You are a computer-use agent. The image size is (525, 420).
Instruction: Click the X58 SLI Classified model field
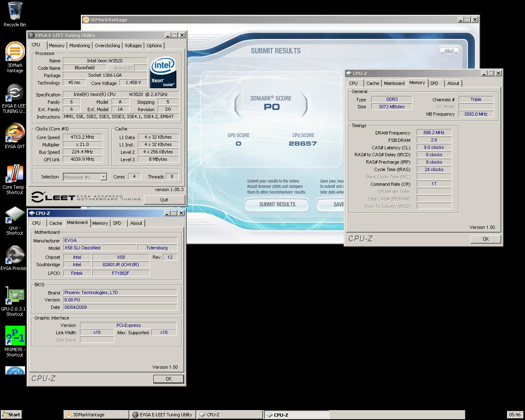pos(100,248)
